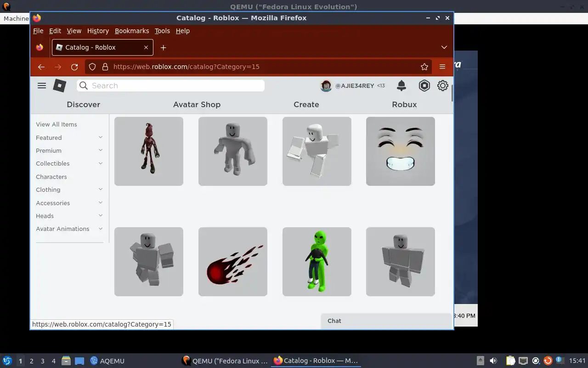Click the search magnifier icon
The height and width of the screenshot is (368, 588).
(x=83, y=86)
